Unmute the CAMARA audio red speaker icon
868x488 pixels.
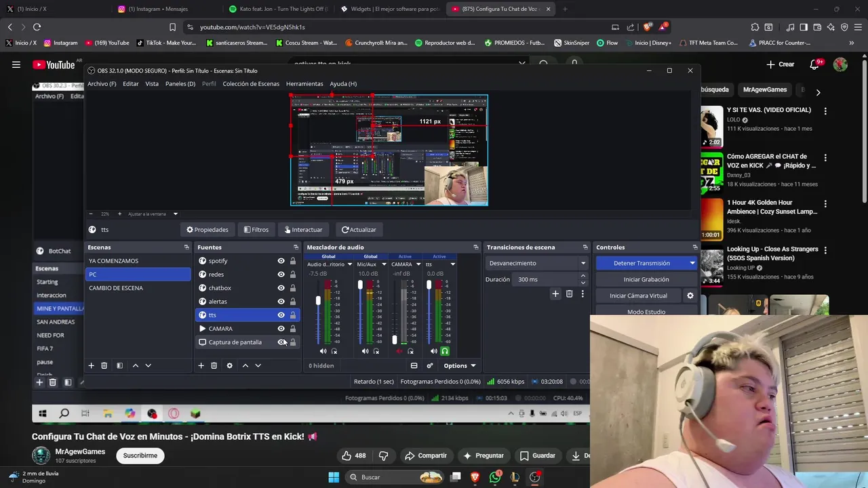point(399,351)
